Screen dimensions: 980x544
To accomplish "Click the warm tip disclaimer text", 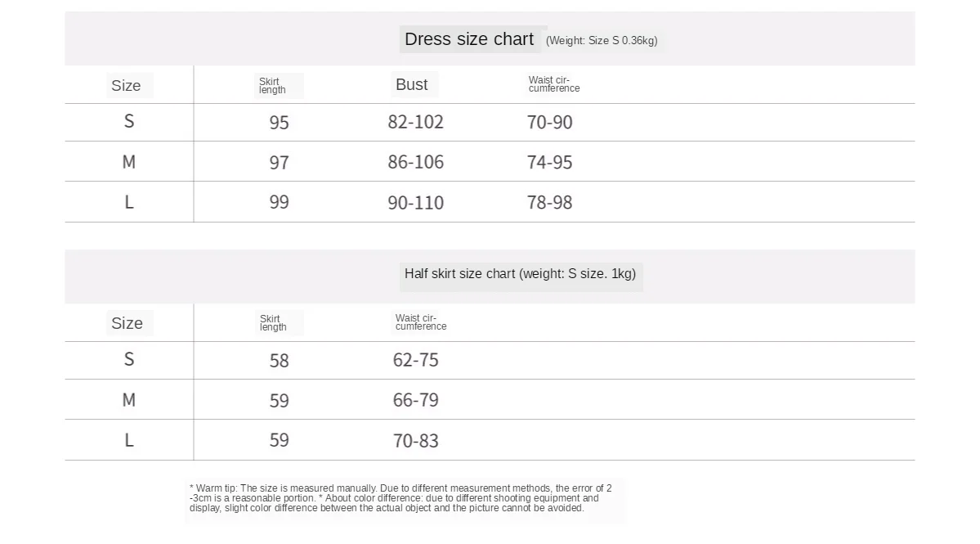I will [x=401, y=497].
